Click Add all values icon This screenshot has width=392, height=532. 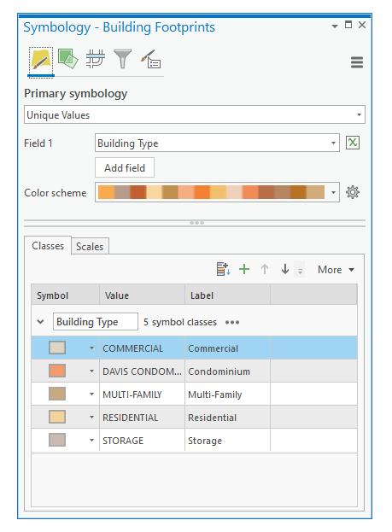click(223, 269)
